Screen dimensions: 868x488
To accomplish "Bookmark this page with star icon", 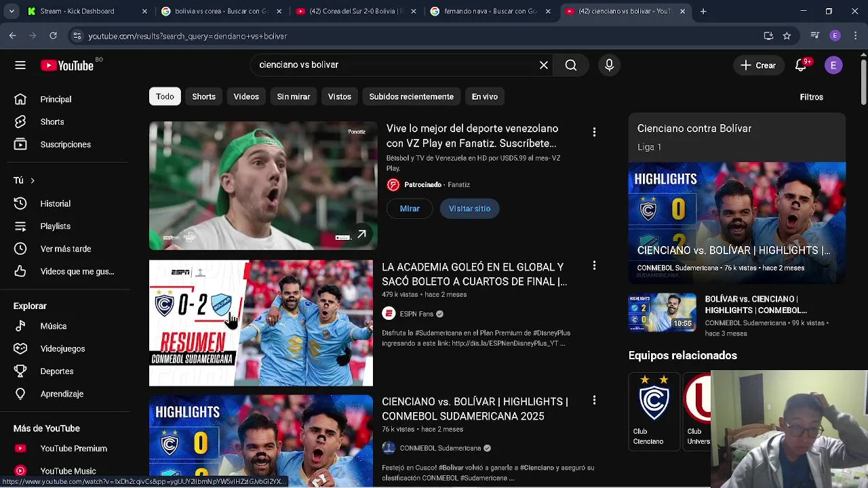I will tap(787, 36).
